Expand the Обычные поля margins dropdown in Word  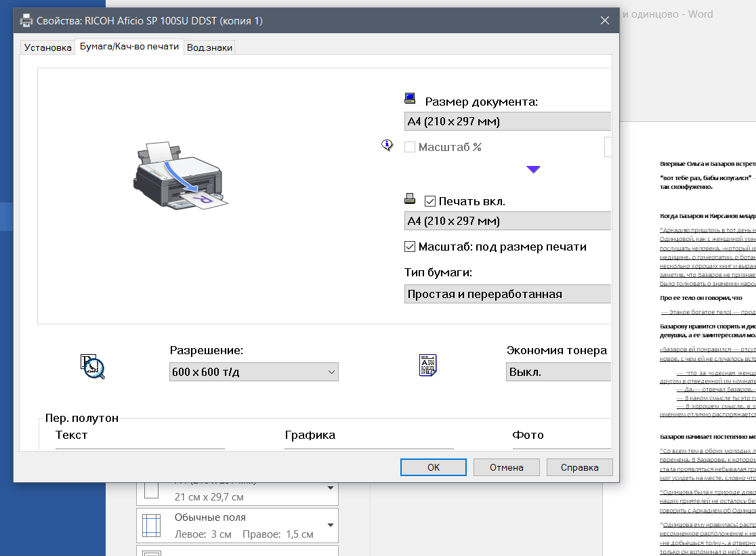(x=331, y=525)
